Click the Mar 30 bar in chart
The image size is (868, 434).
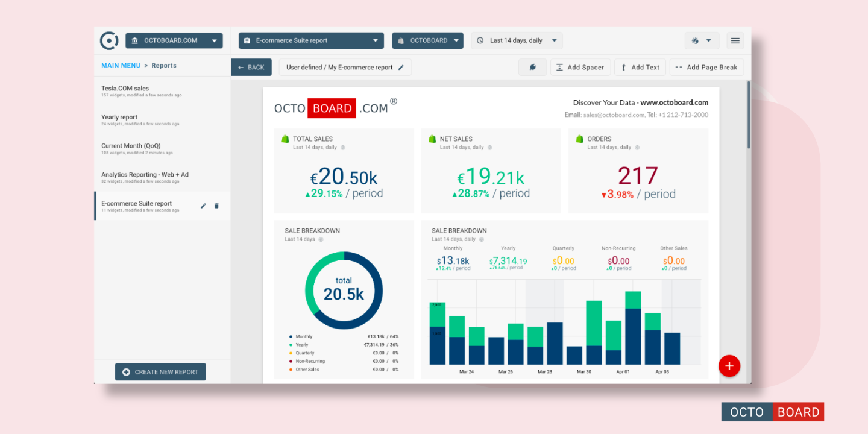click(594, 333)
